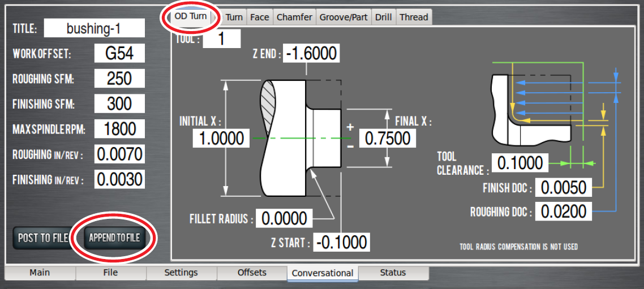The width and height of the screenshot is (644, 289).
Task: Click the Post to File button
Action: (x=43, y=238)
